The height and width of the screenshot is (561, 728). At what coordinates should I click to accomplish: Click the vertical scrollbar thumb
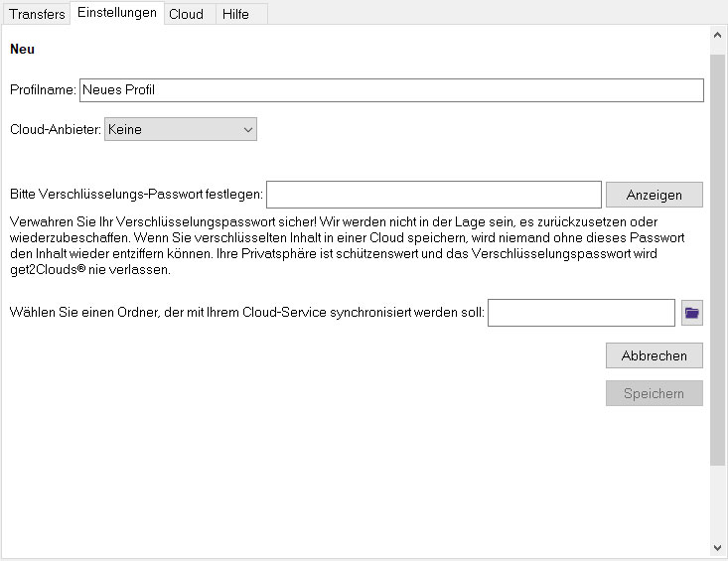pos(717,260)
